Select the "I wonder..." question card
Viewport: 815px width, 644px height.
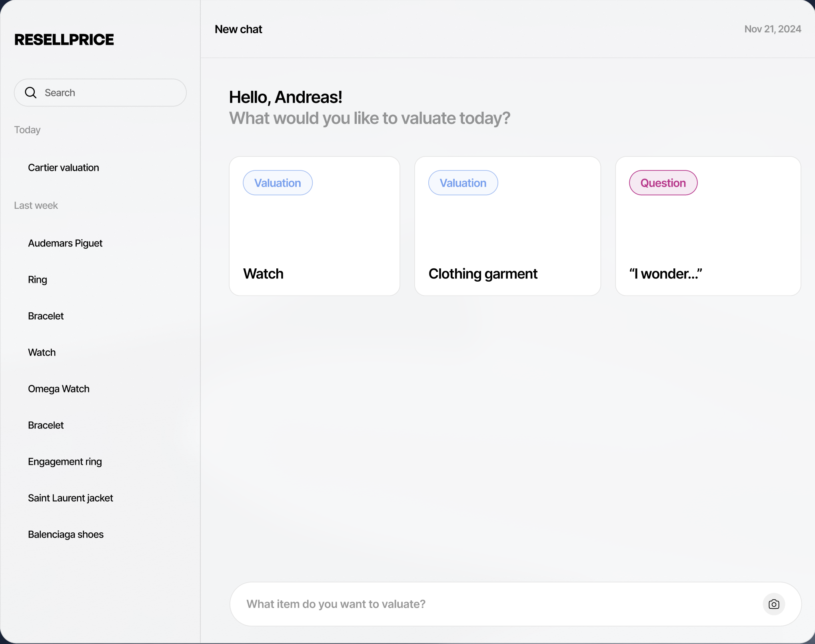[708, 240]
